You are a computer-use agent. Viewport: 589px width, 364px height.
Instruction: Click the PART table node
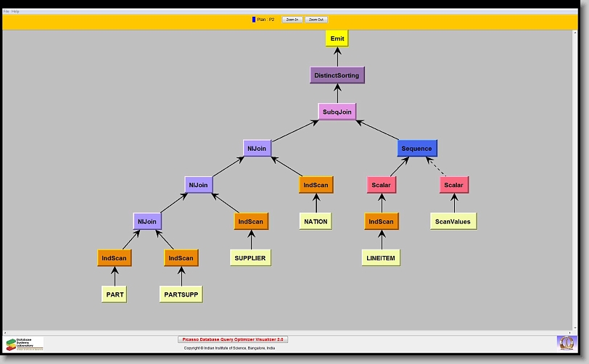tap(115, 294)
